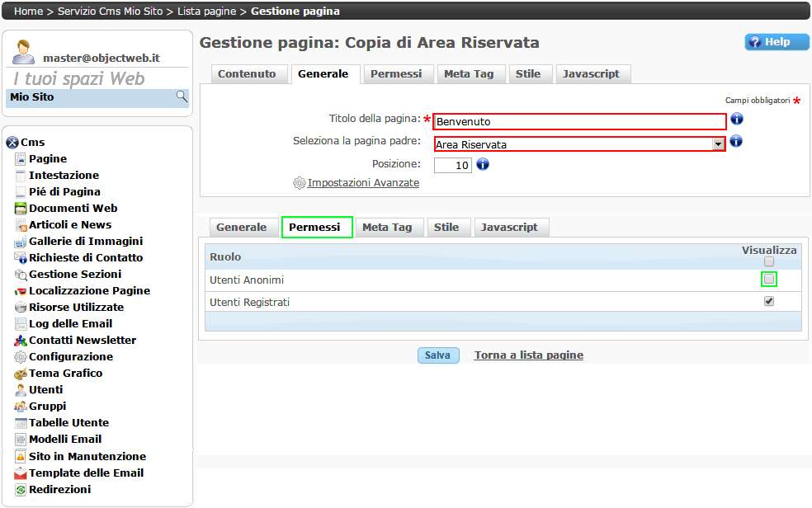Open the Seleziona la pagina padre dropdown
Screen dimensions: 812x508
718,144
